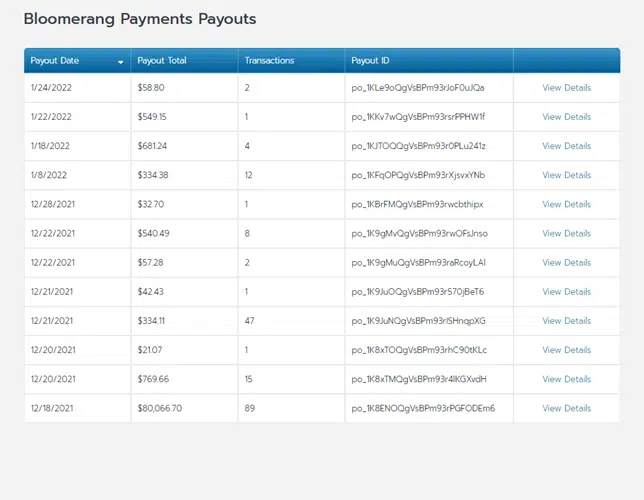Click the $769.66 payout total
Image resolution: width=644 pixels, height=500 pixels.
[153, 379]
